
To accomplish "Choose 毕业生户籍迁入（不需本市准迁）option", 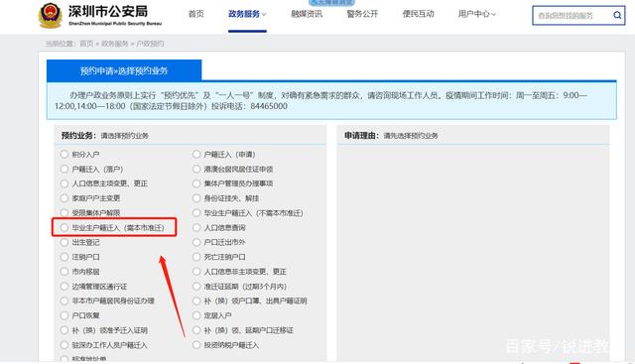I will pos(196,213).
